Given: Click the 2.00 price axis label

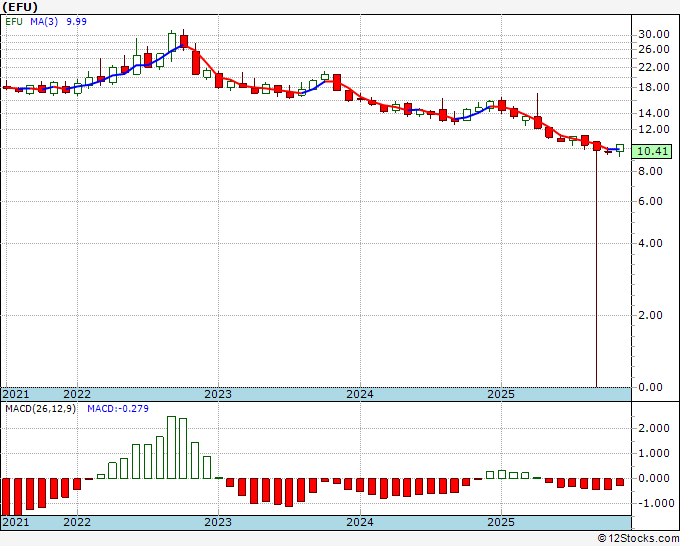Looking at the screenshot, I should [x=651, y=315].
